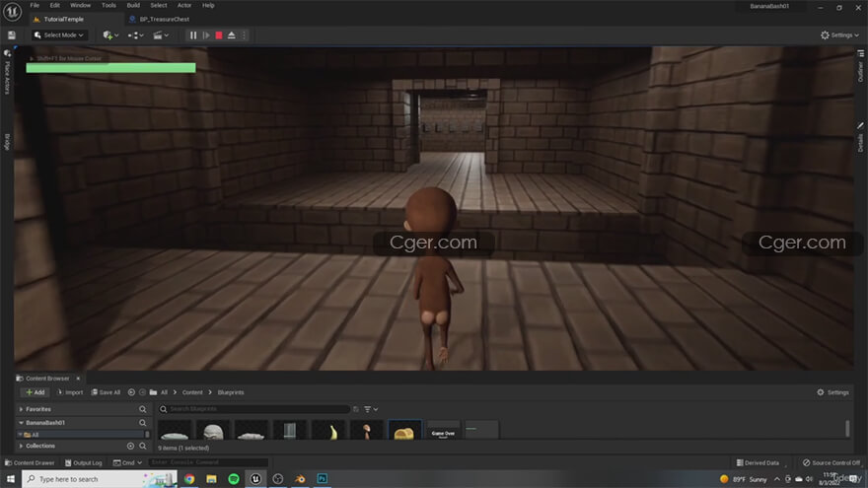Open the cinematics clapperboard dropdown

pyautogui.click(x=161, y=35)
